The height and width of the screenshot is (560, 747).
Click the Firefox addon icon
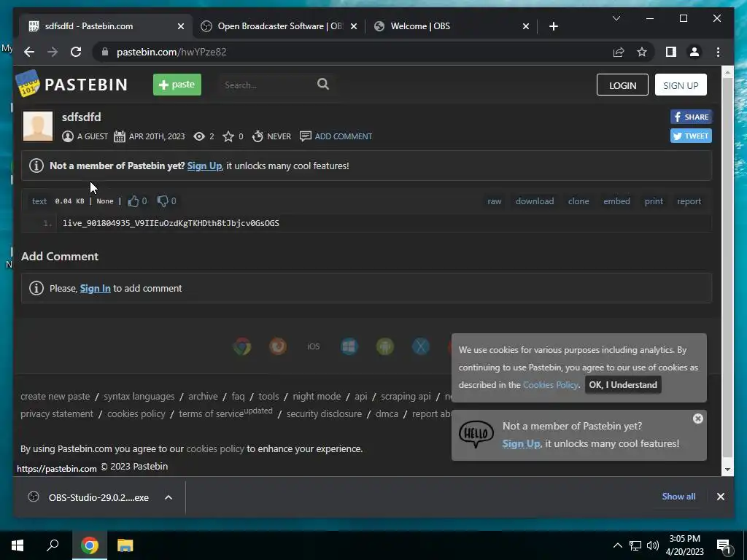(278, 346)
